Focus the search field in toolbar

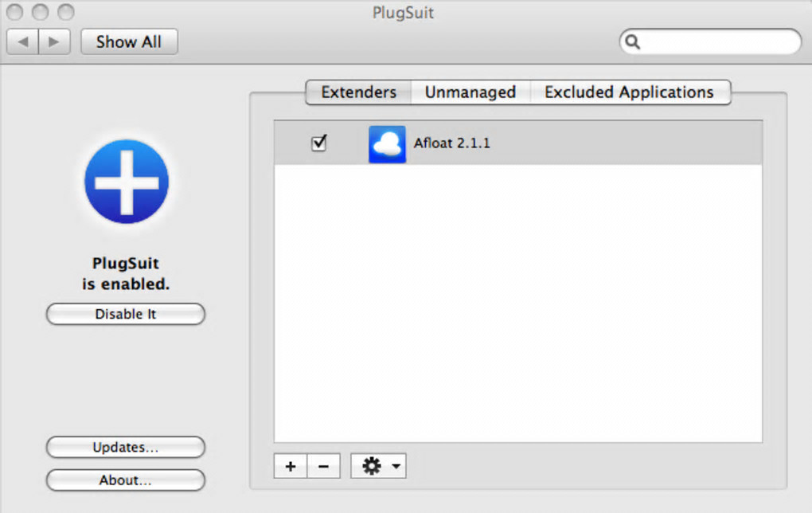(x=710, y=41)
